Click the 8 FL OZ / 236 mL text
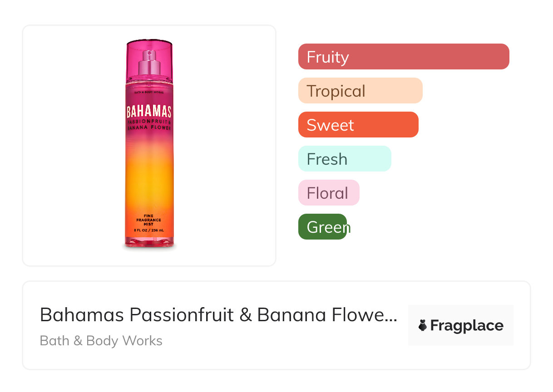 (x=149, y=230)
